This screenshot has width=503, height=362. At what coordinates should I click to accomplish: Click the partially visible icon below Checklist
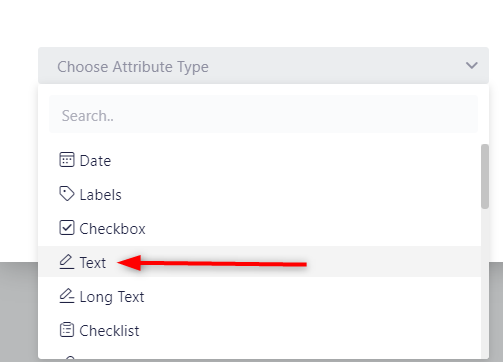pyautogui.click(x=70, y=357)
